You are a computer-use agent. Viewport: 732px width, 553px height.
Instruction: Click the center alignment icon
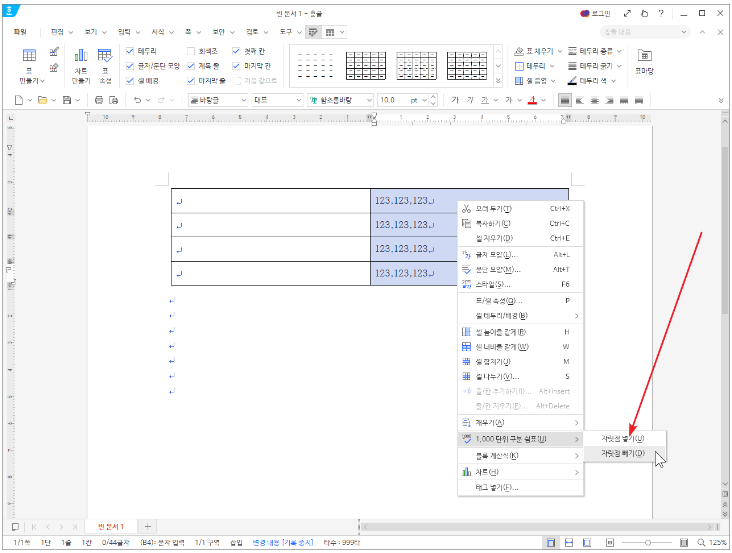595,100
